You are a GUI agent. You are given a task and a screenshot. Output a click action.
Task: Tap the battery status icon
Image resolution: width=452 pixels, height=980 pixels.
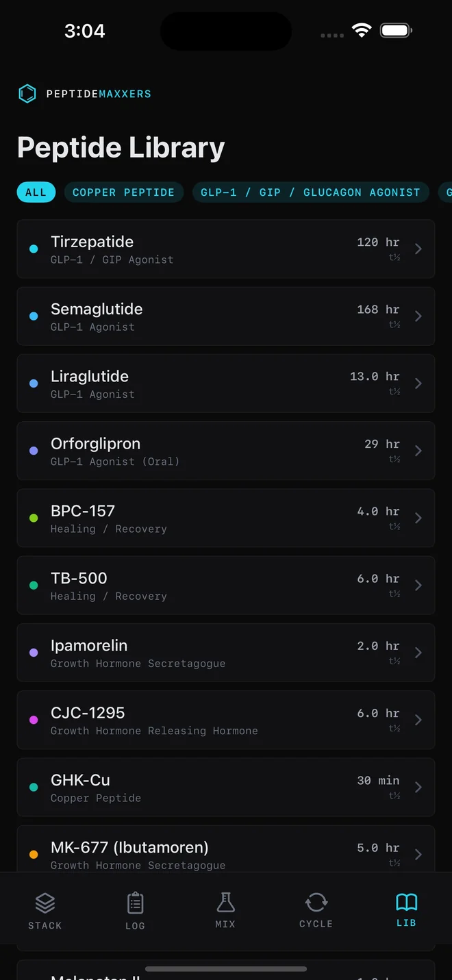pyautogui.click(x=396, y=30)
